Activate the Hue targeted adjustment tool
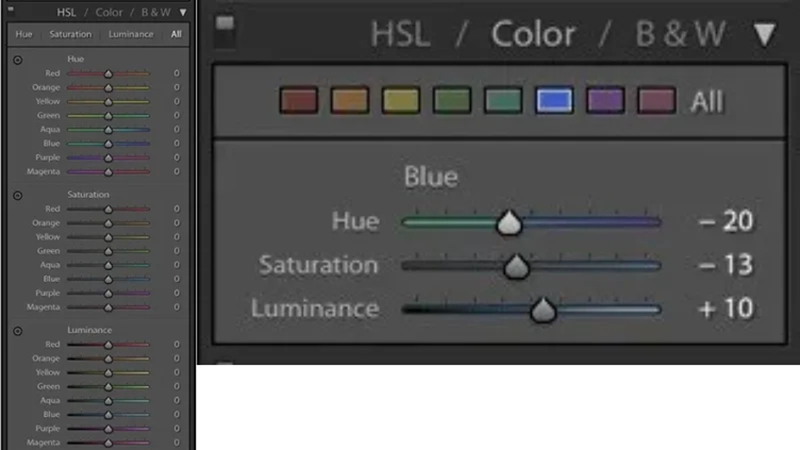This screenshot has height=450, width=800. (x=18, y=60)
